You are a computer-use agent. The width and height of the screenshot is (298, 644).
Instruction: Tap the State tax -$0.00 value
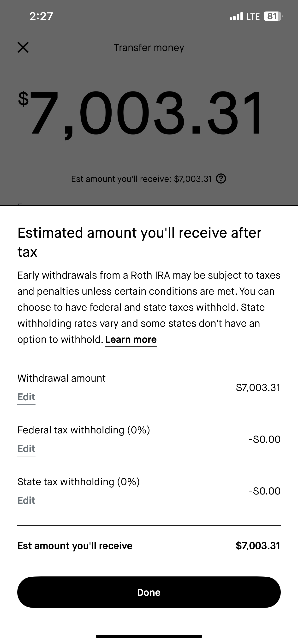264,491
